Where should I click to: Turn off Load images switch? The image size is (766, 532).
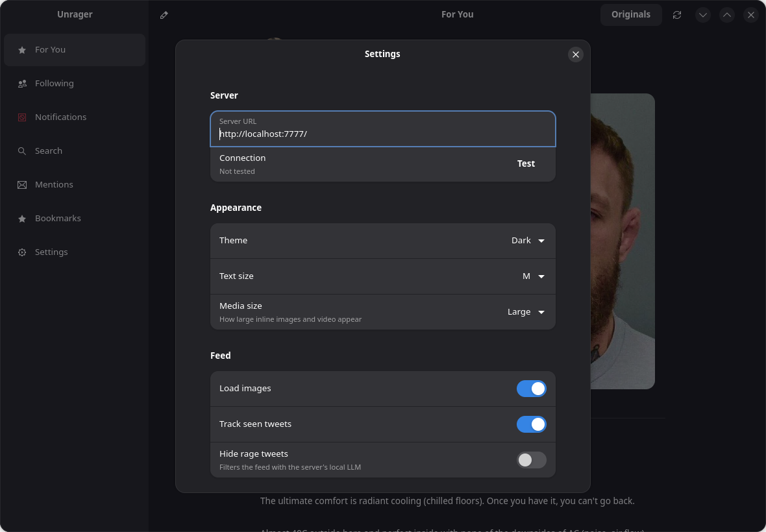(532, 389)
